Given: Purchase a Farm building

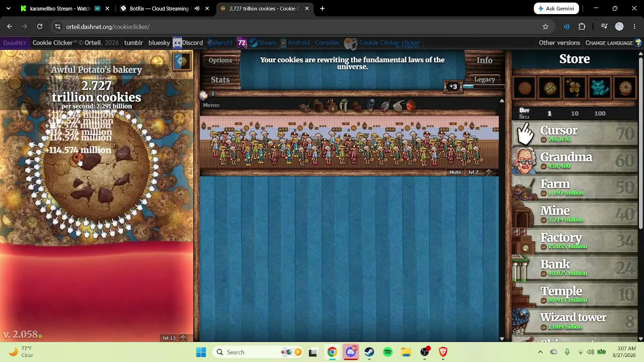Looking at the screenshot, I should (575, 187).
